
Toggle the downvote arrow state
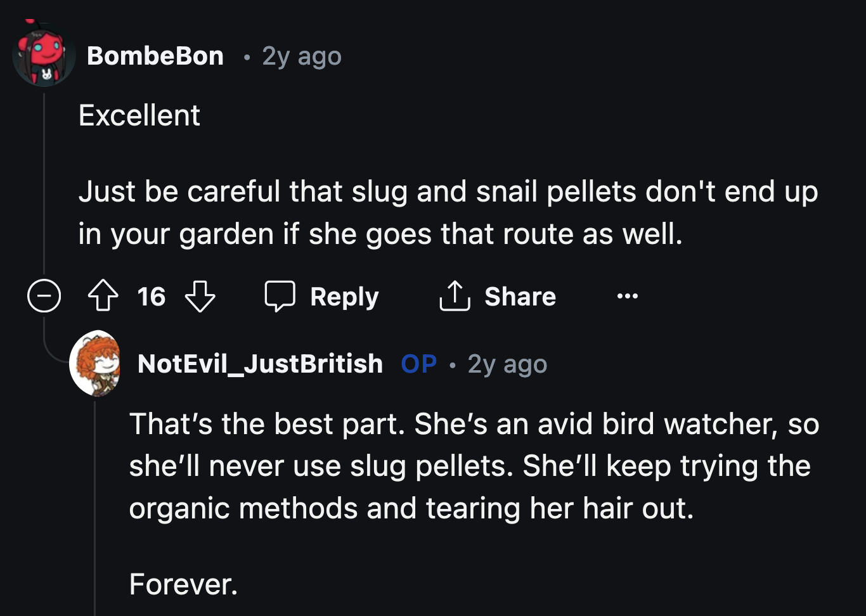(200, 296)
